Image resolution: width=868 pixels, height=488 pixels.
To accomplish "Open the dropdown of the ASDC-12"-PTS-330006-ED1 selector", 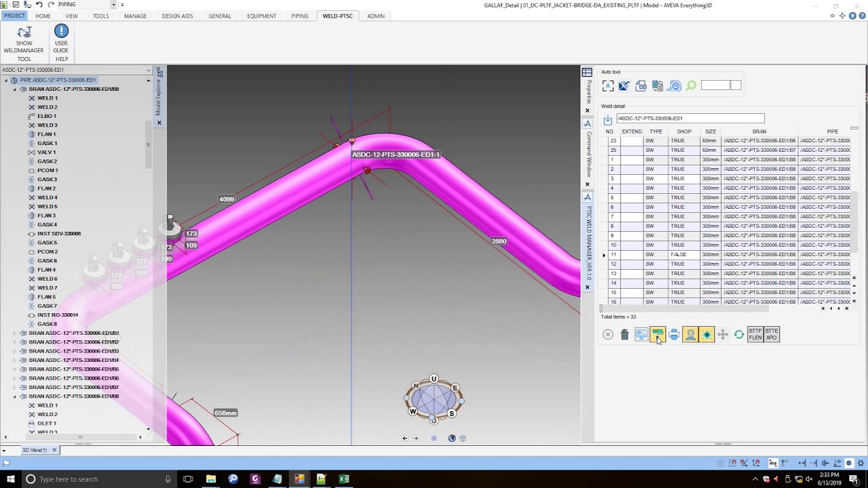I will coord(149,70).
